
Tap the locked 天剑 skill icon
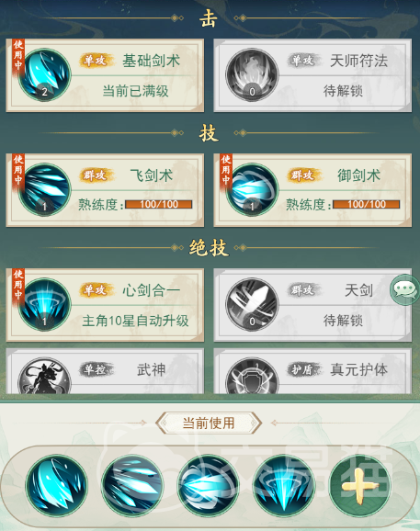coord(252,305)
